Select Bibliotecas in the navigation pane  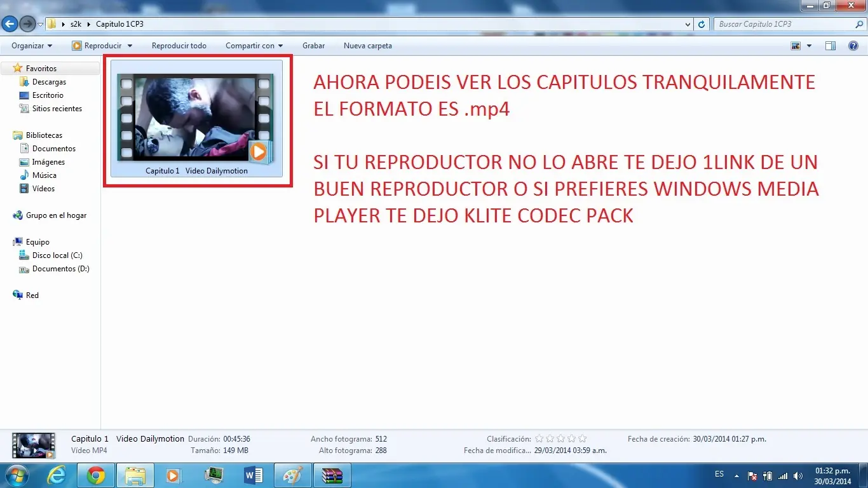(44, 135)
